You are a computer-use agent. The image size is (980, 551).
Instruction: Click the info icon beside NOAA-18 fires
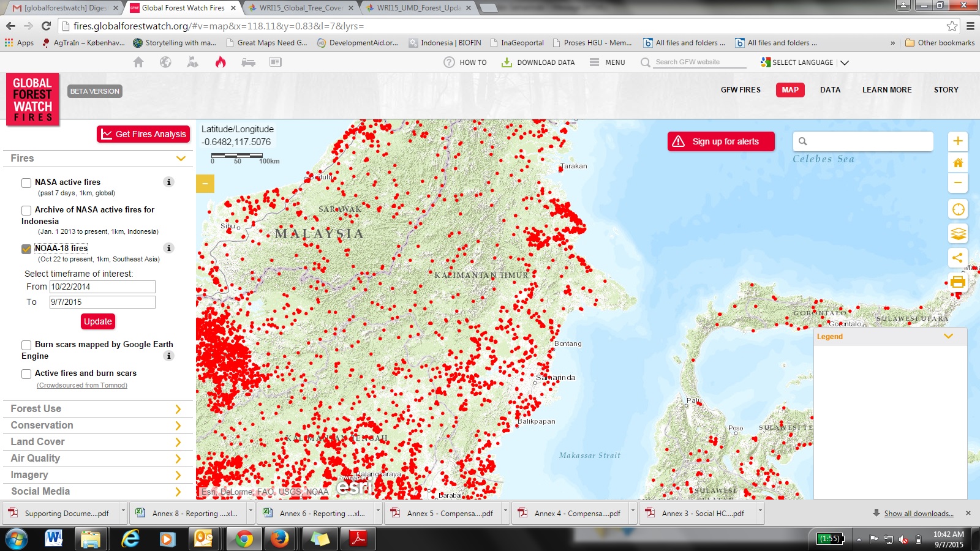pos(169,248)
